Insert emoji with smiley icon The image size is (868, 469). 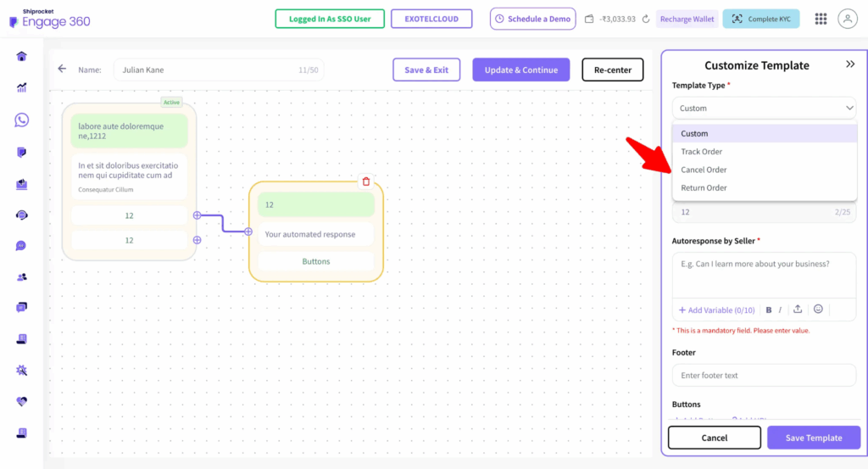tap(818, 310)
